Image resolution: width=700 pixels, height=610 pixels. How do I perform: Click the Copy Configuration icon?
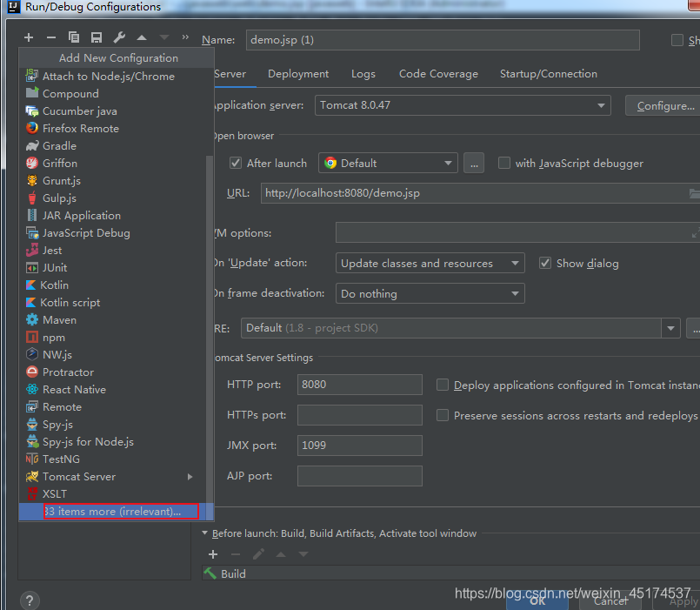tap(74, 37)
